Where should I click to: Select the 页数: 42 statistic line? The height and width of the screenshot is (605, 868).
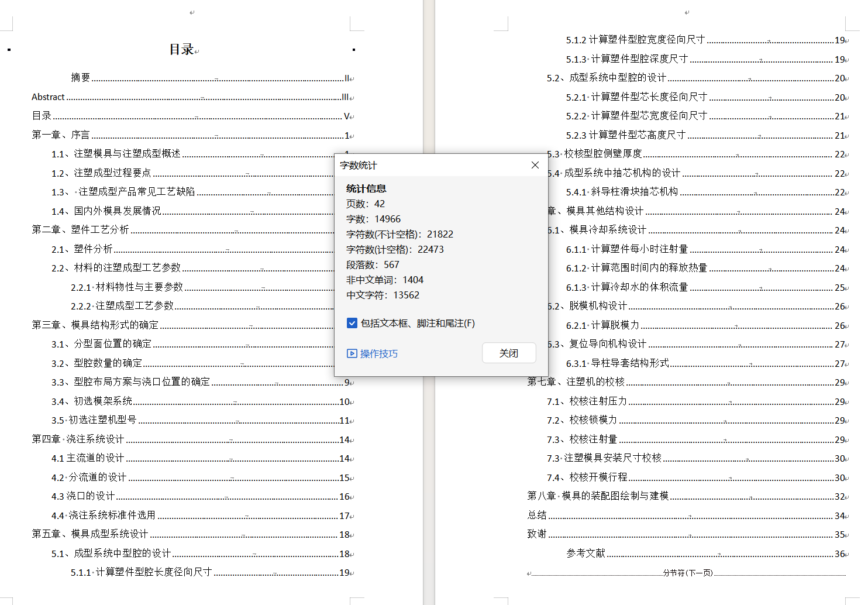coord(366,204)
